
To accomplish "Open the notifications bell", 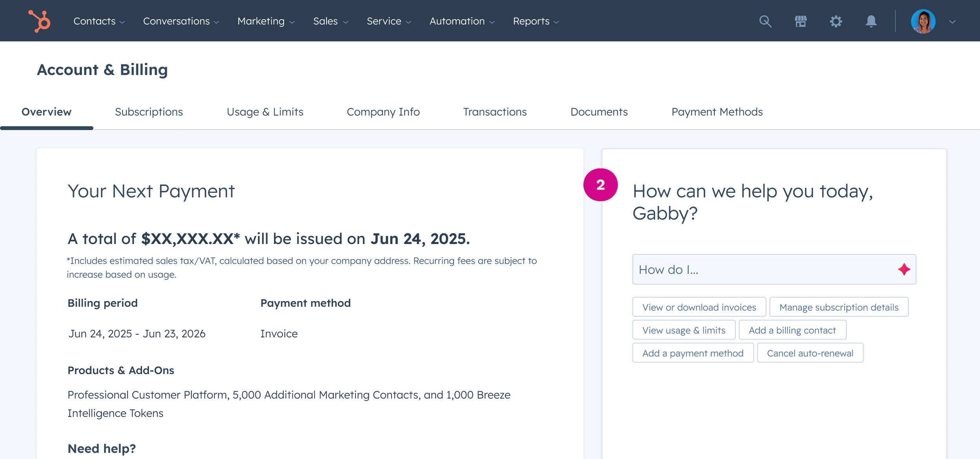I will (871, 21).
